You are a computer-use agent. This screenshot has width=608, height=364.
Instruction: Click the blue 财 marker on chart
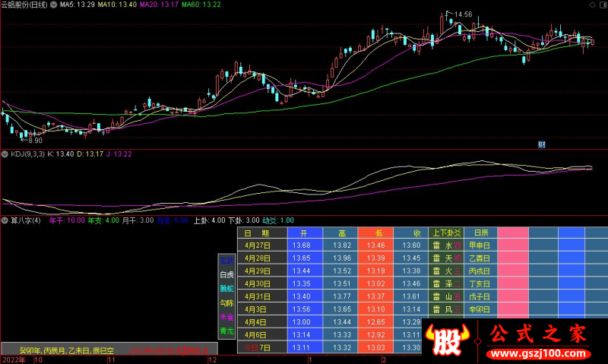[542, 144]
